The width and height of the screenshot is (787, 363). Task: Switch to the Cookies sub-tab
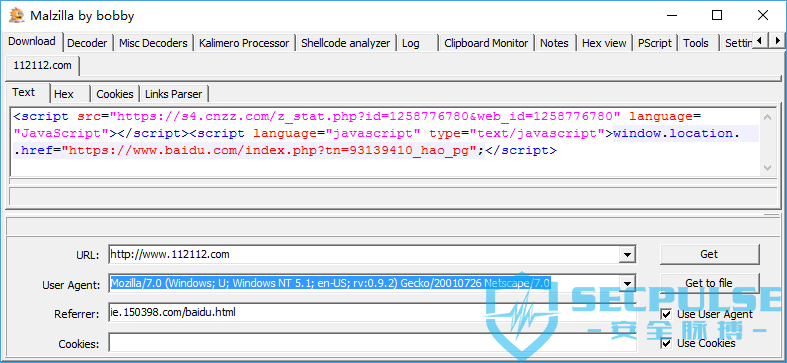115,94
